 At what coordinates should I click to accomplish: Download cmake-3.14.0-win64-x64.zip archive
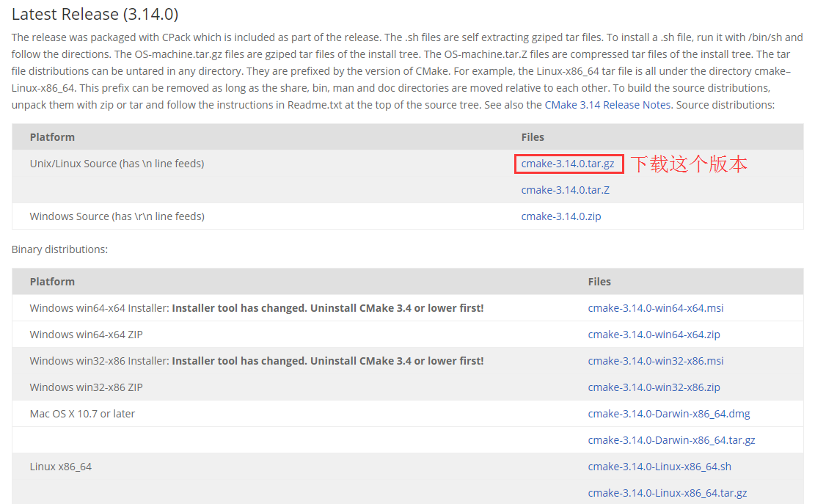coord(654,335)
